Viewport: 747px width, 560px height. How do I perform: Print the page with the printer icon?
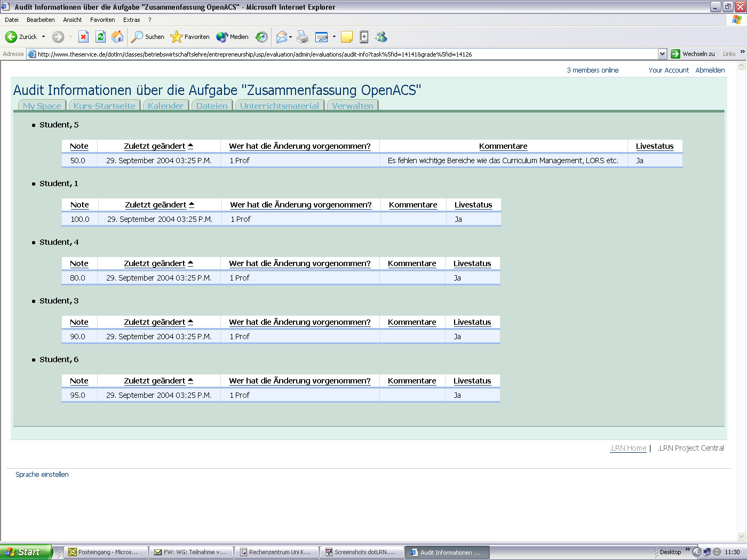tap(302, 37)
